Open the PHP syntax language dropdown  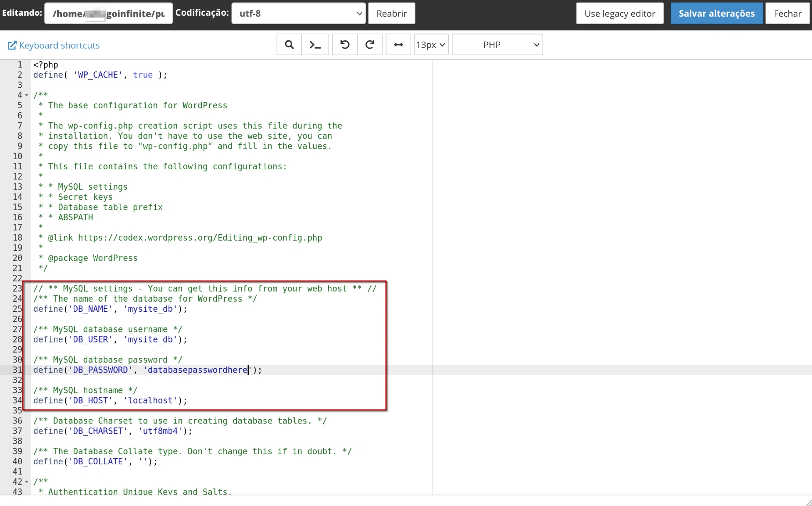497,44
